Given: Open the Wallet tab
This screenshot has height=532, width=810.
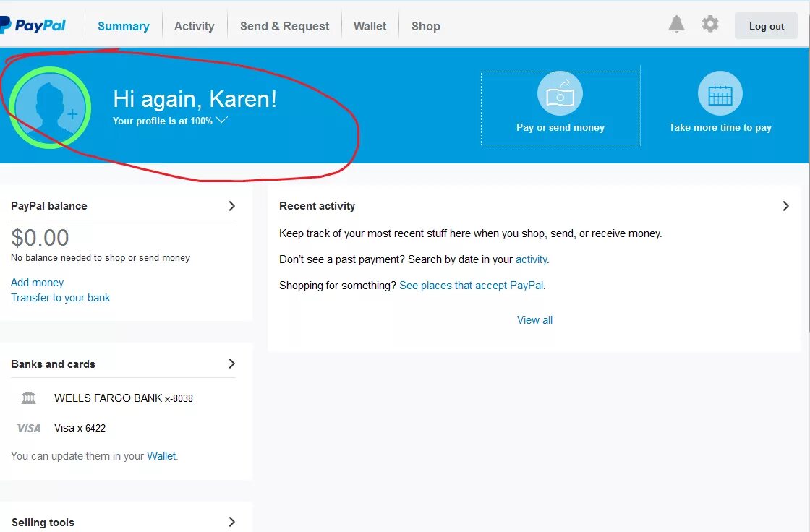Looking at the screenshot, I should pyautogui.click(x=370, y=26).
